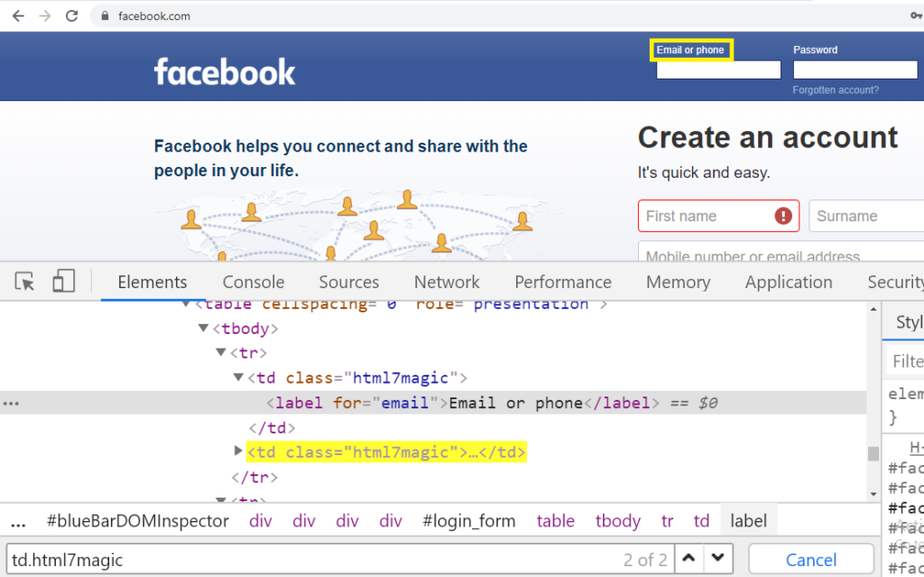Open the Sources tab
The width and height of the screenshot is (924, 577).
[349, 282]
